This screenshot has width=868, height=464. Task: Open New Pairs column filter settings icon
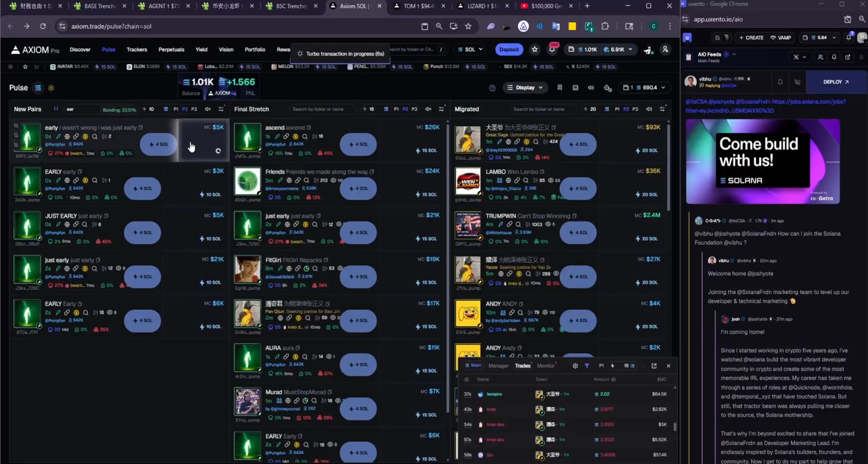tap(221, 109)
